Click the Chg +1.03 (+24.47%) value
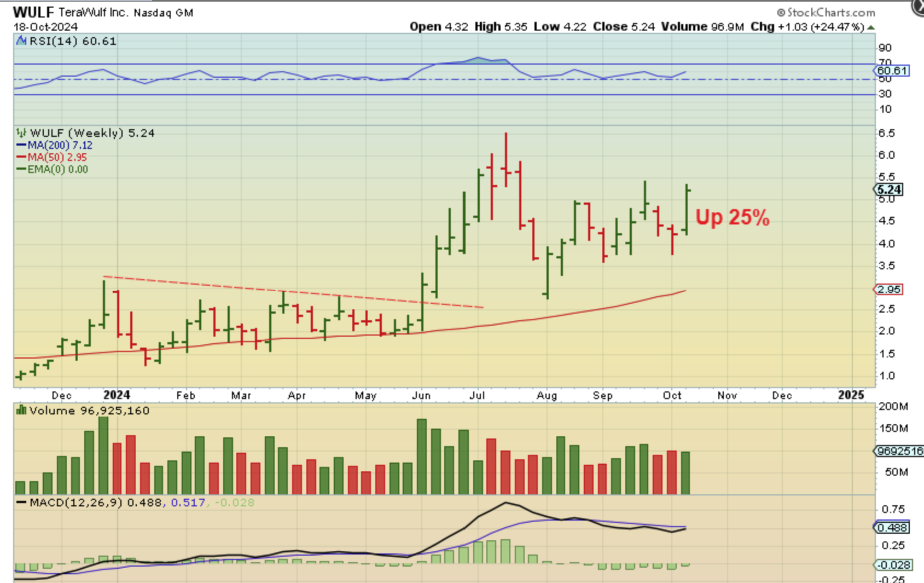This screenshot has height=583, width=924. pyautogui.click(x=808, y=27)
